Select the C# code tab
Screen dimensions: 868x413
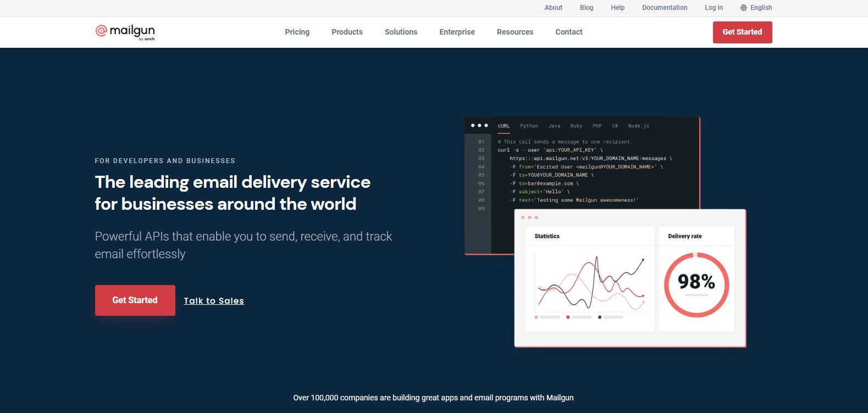coord(615,126)
